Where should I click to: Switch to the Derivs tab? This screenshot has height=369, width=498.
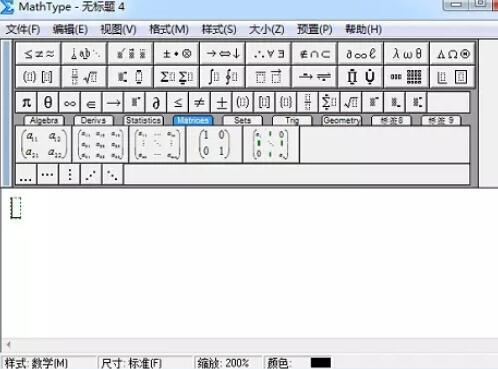coord(94,120)
